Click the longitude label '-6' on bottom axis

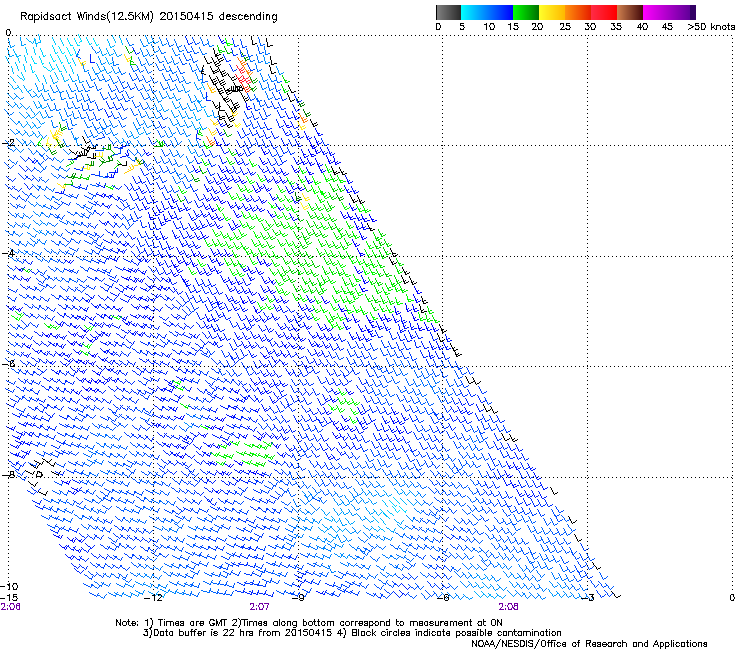443,598
